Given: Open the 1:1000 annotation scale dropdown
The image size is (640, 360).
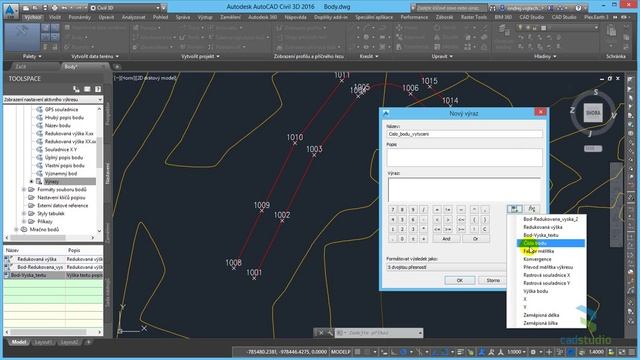Looking at the screenshot, I should pyautogui.click(x=516, y=352).
